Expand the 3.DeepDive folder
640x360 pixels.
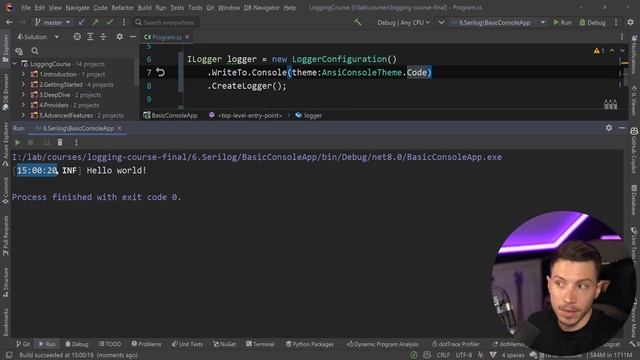pyautogui.click(x=23, y=95)
